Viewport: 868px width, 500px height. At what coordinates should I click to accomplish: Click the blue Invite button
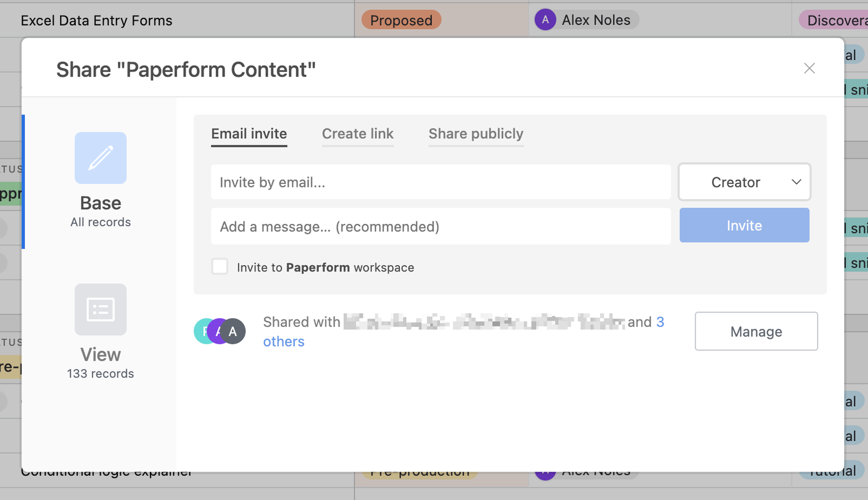coord(744,225)
